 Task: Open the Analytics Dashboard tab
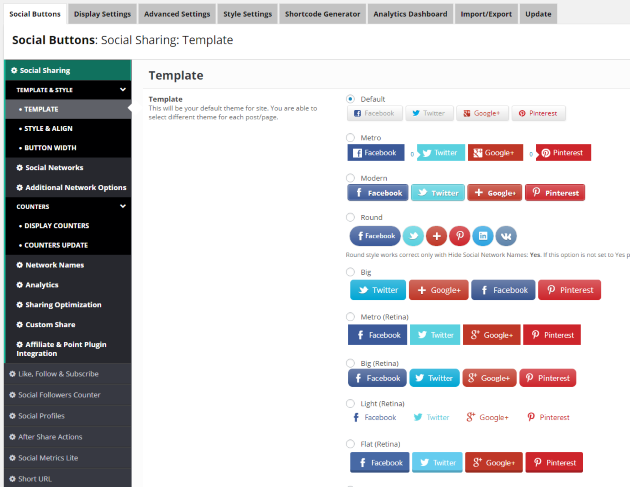pos(410,14)
